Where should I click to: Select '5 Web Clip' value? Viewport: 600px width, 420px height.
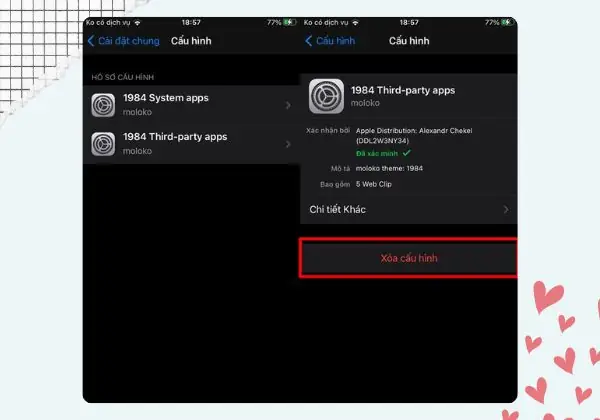tap(373, 184)
